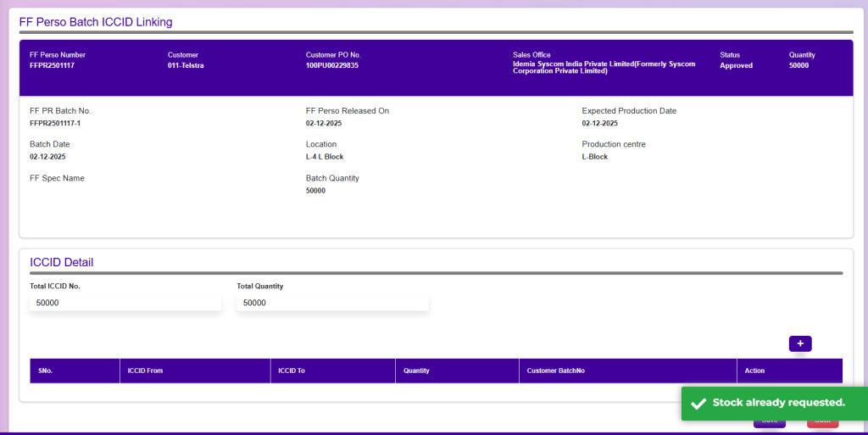Click the plus icon to add ICCID row
The width and height of the screenshot is (868, 435).
coord(800,343)
